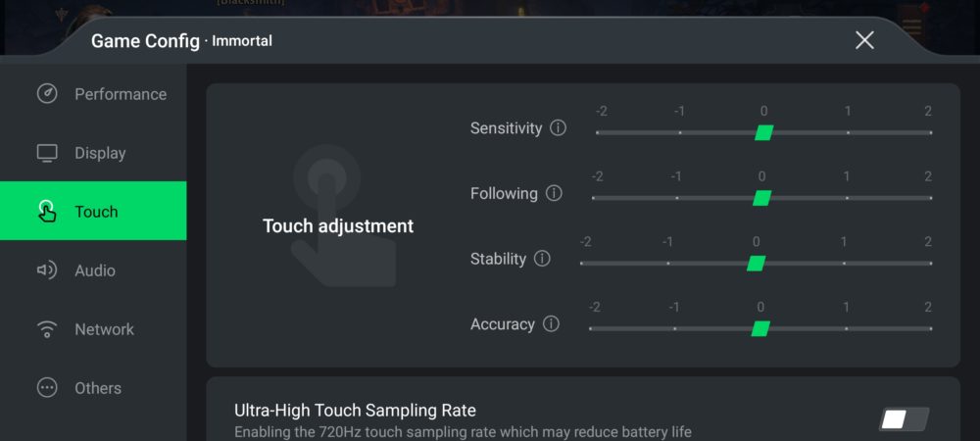
Task: Click the Touch adjustment label
Action: point(338,226)
